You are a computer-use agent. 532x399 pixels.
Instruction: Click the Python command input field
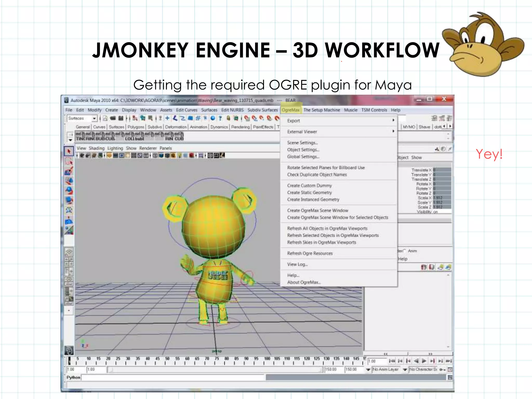tap(173, 377)
